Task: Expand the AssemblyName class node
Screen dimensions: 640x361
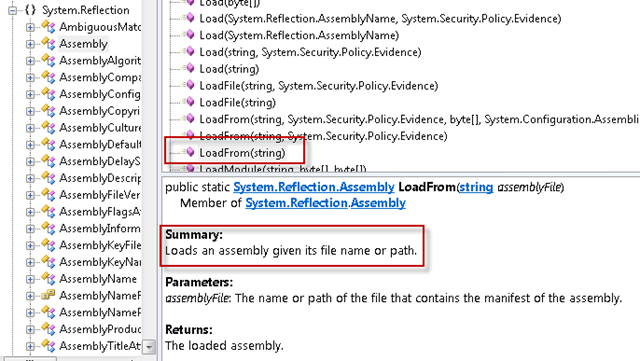Action: pos(30,279)
